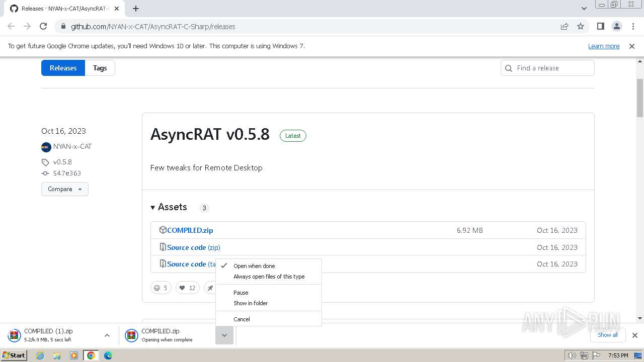Open Chrome's three-dot menu
The image size is (644, 362).
632,27
